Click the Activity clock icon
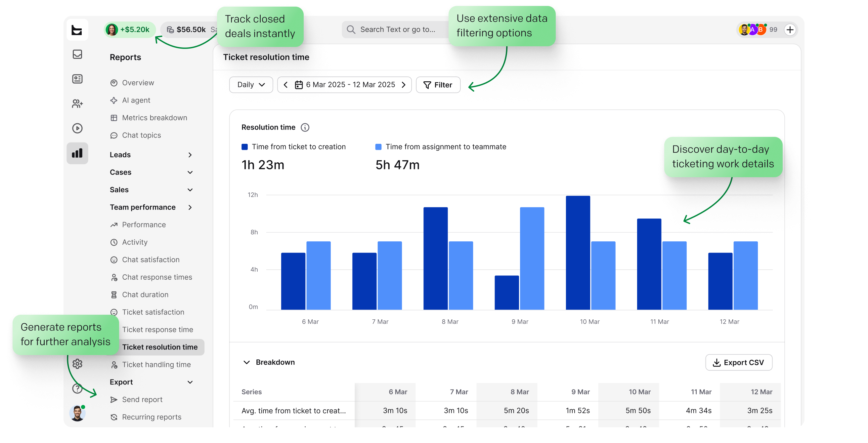 pos(114,243)
